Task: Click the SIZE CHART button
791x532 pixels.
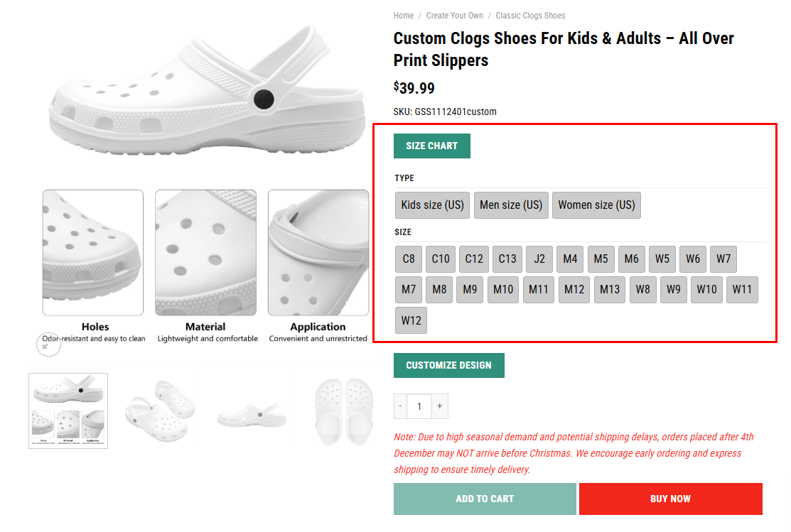Action: click(x=431, y=145)
